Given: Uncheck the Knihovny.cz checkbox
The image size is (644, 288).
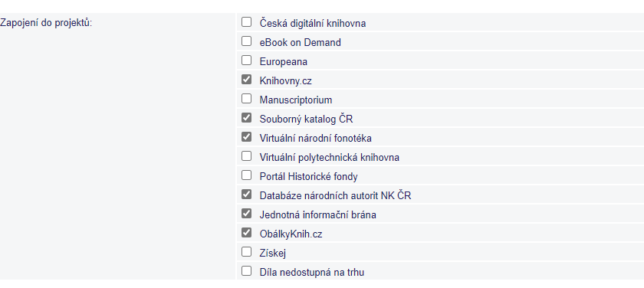Looking at the screenshot, I should coord(246,80).
